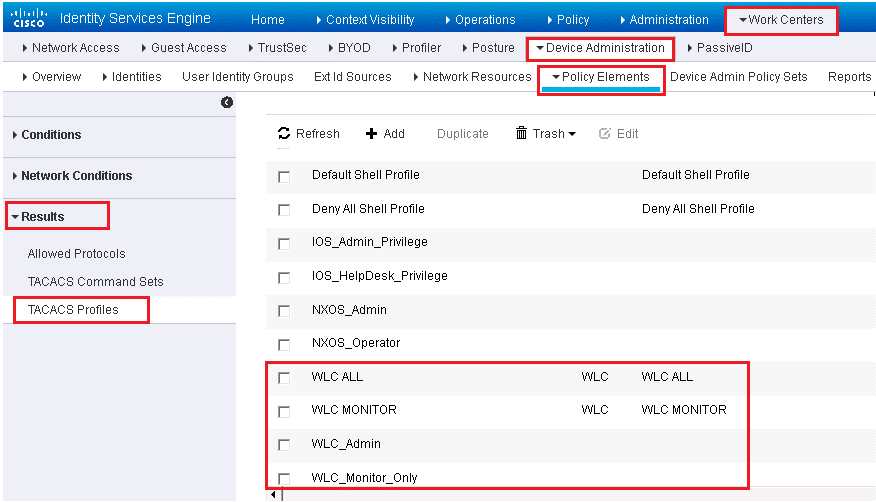The image size is (876, 502).
Task: Click the horizontal scrollbar left arrow
Action: pos(273,495)
